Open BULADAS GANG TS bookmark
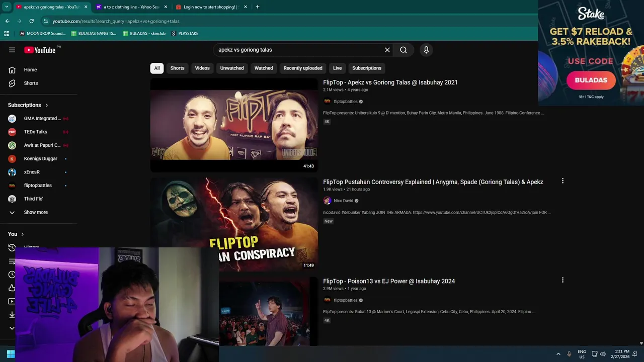Viewport: 644px width, 362px height. click(x=94, y=33)
